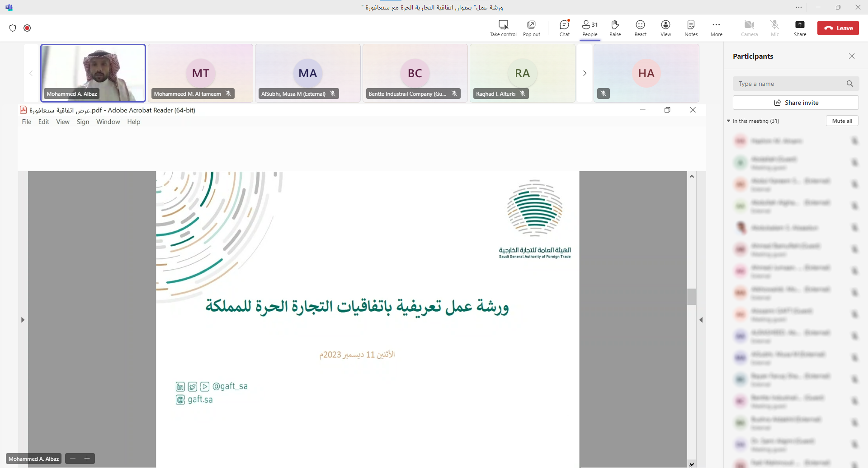Open the File menu in Acrobat
Viewport: 868px width, 468px height.
click(x=27, y=122)
